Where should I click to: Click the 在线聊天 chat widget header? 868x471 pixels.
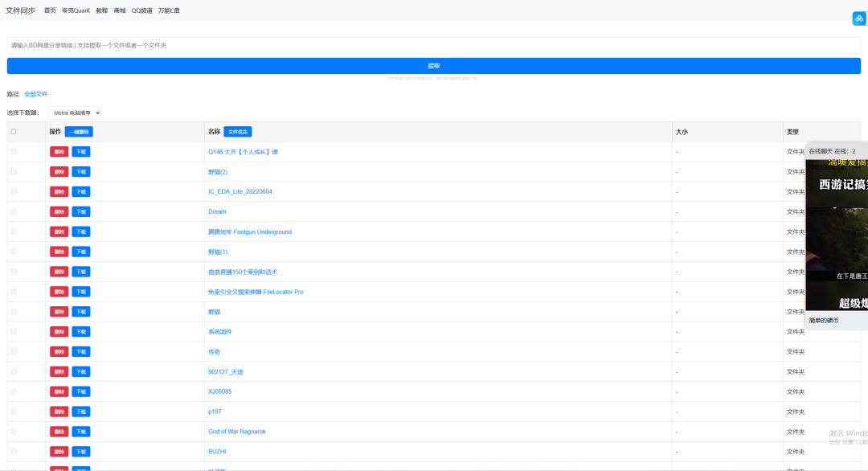click(x=833, y=151)
